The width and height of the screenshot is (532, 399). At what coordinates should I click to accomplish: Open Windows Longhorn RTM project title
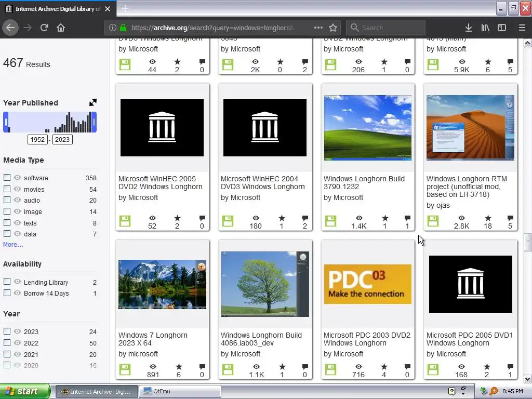click(467, 187)
